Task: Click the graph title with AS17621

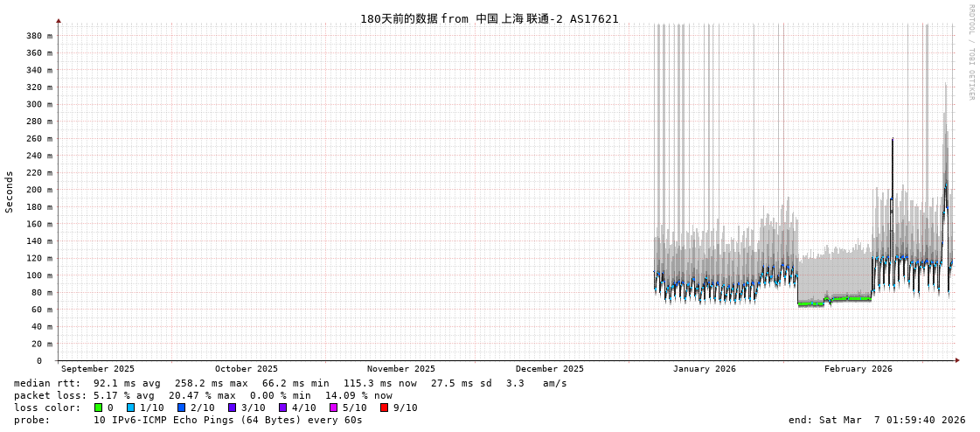Action: coord(489,18)
